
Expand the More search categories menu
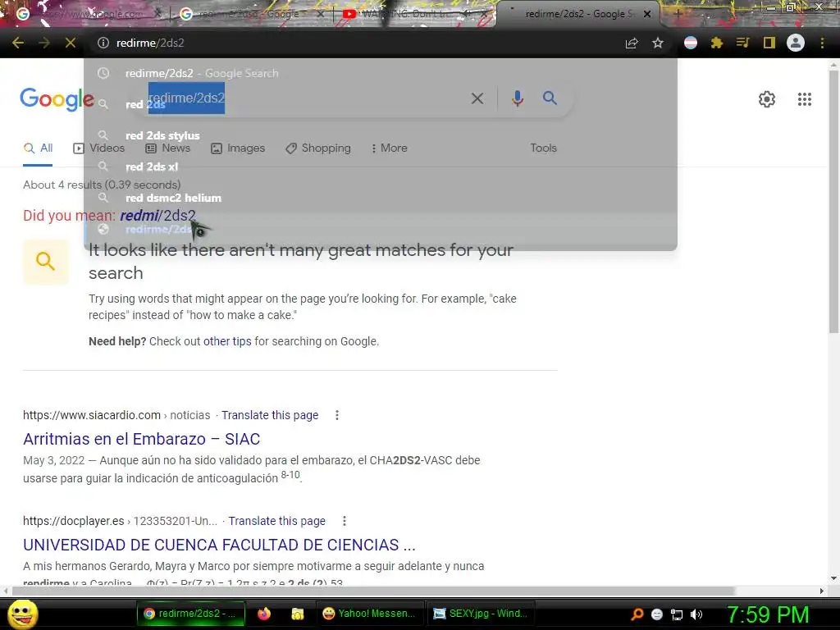click(390, 148)
